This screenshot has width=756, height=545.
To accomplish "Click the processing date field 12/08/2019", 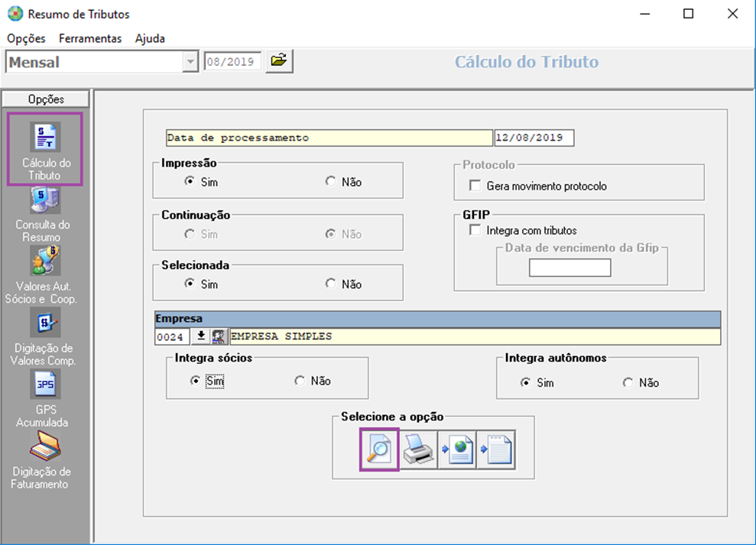I will 534,138.
